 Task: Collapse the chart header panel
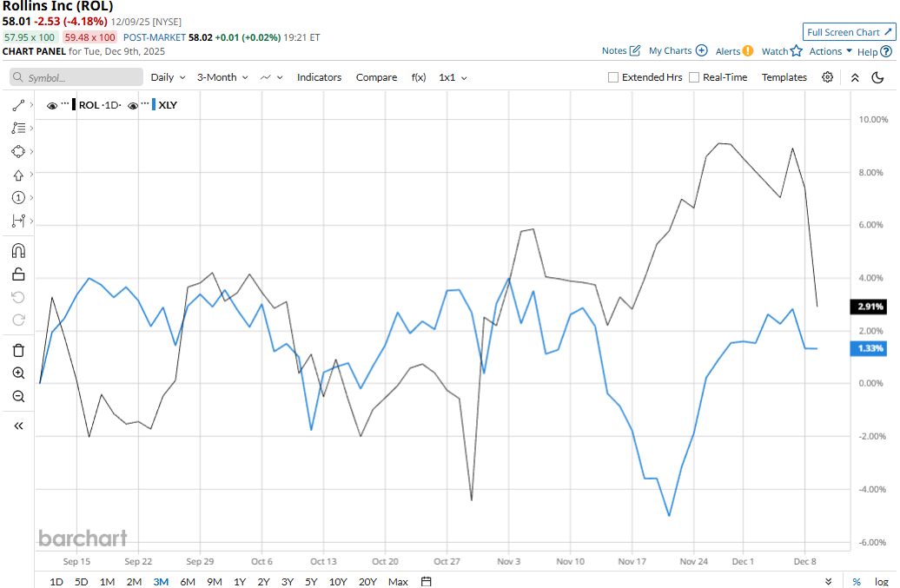855,77
